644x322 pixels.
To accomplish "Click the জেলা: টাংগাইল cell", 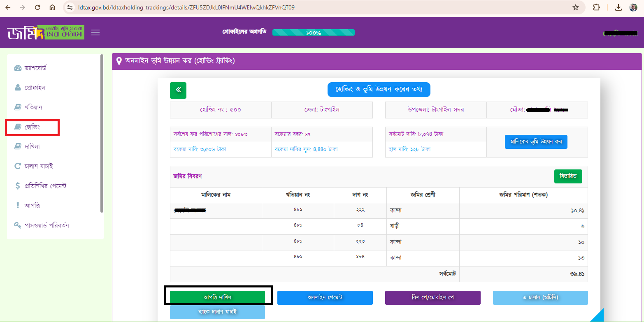I will click(x=322, y=110).
